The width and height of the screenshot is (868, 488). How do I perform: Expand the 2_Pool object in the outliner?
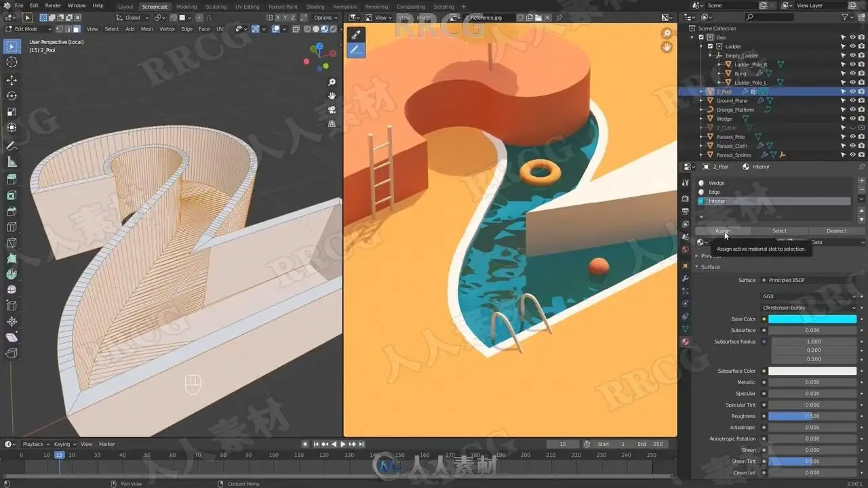click(702, 91)
